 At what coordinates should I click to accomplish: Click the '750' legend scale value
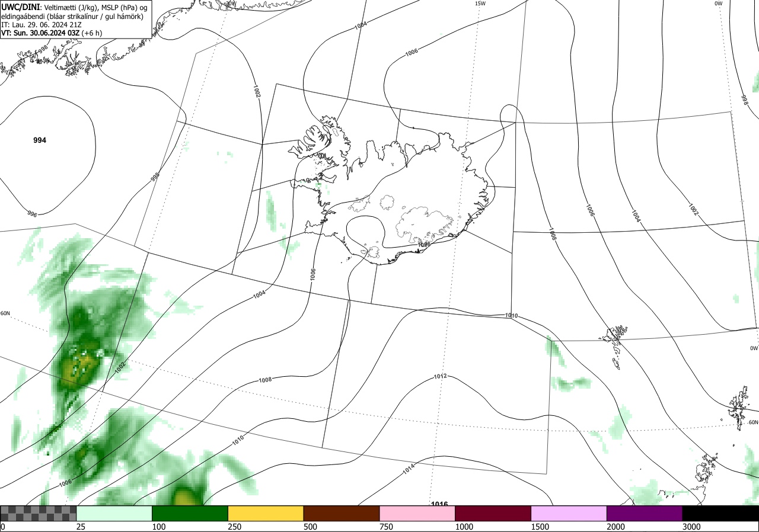point(387,527)
